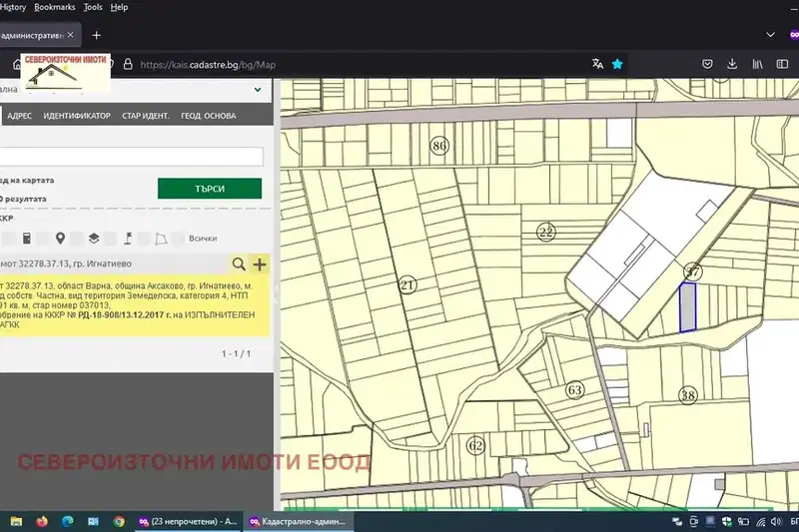The width and height of the screenshot is (799, 532).
Task: Open Chrome from the taskbar
Action: pyautogui.click(x=119, y=521)
